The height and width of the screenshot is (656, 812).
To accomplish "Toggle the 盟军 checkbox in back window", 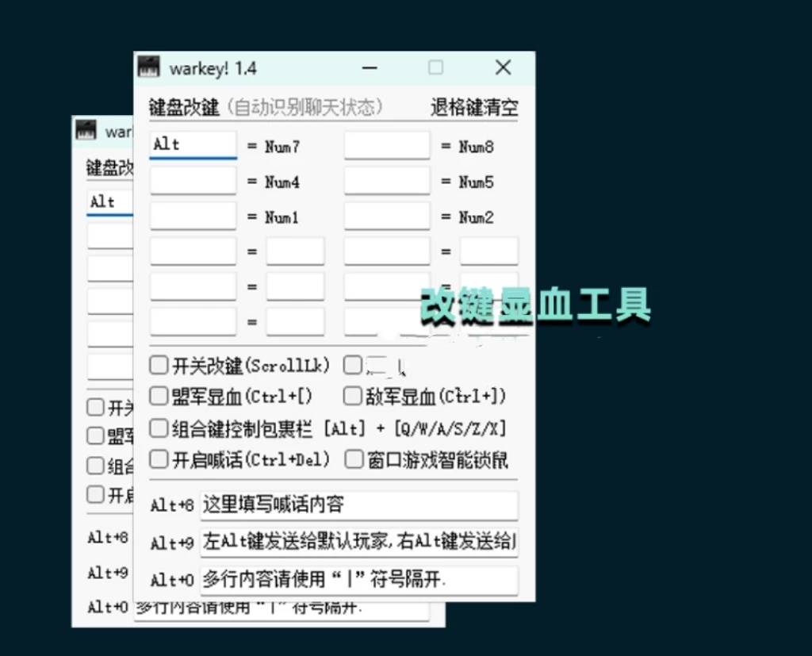I will 95,435.
